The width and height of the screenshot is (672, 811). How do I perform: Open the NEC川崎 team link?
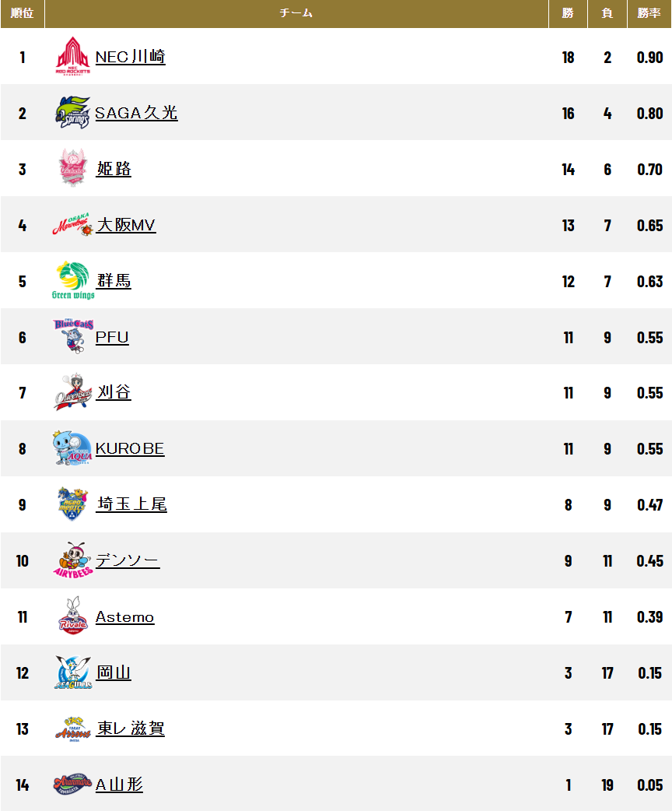pos(130,56)
